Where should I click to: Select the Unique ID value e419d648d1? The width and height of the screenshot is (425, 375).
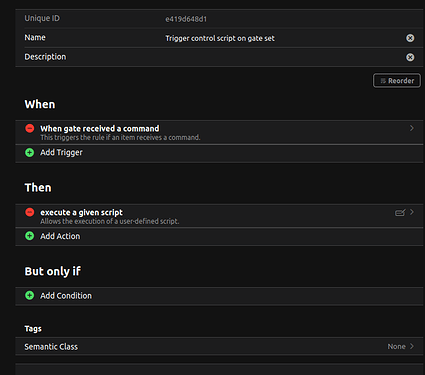click(x=186, y=19)
